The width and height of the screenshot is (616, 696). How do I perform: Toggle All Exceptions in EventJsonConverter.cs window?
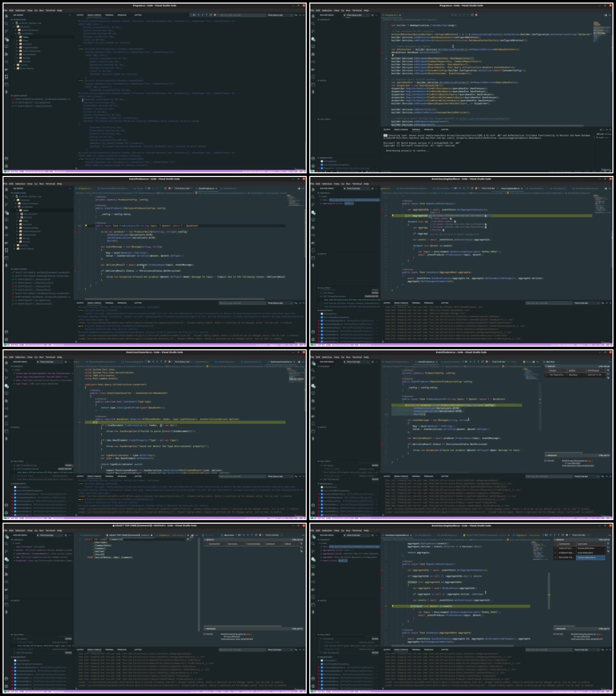point(15,487)
